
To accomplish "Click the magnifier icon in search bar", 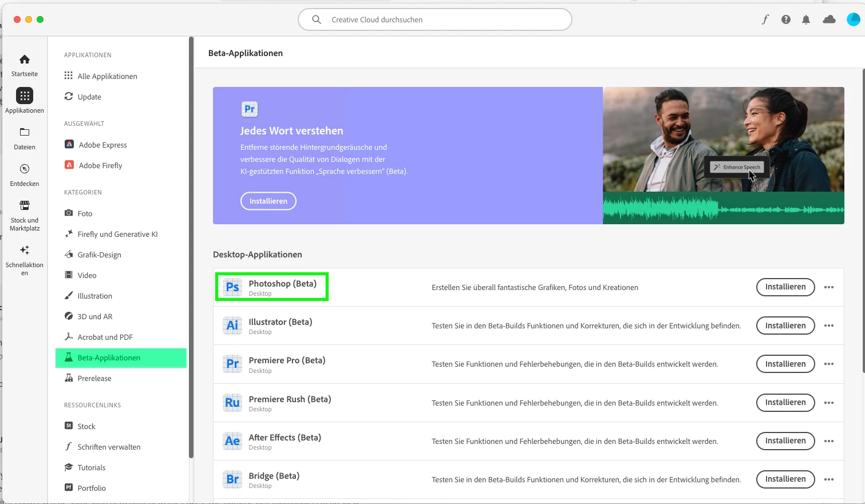I will coord(317,19).
